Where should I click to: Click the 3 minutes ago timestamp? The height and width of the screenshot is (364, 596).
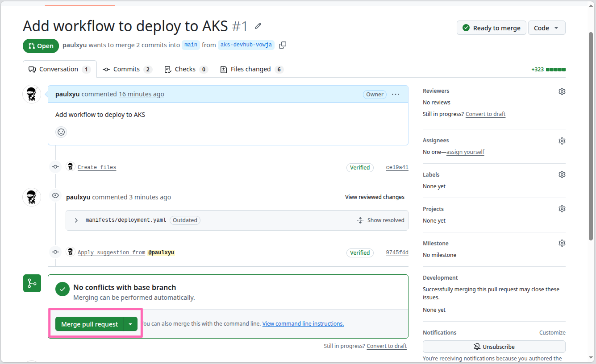(x=150, y=197)
